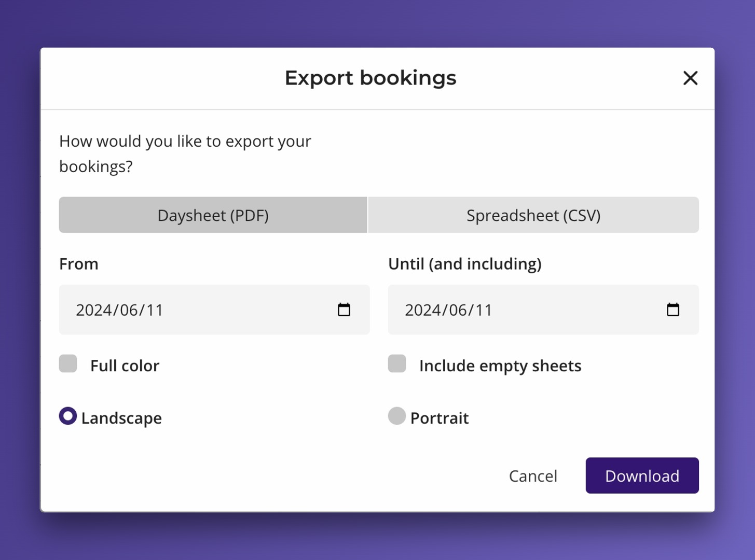Open the calendar picker for the Until date
Viewport: 755px width, 560px height.
pos(673,310)
